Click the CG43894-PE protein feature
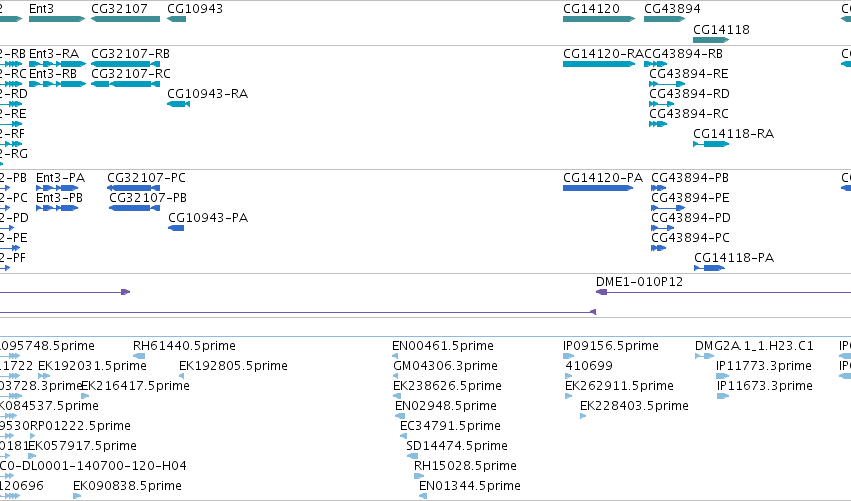The image size is (851, 501). click(x=668, y=208)
